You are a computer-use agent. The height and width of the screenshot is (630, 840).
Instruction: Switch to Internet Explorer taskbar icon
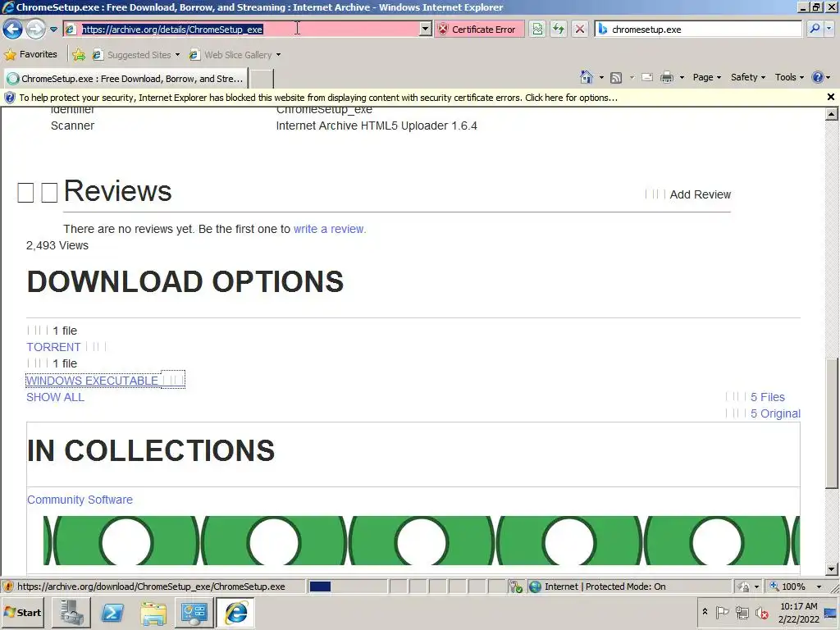235,612
